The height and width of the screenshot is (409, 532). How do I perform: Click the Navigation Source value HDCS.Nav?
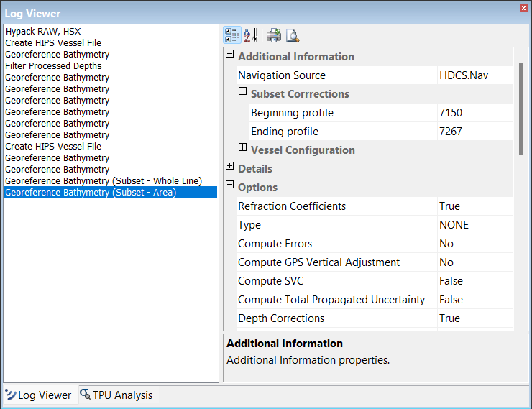(464, 75)
